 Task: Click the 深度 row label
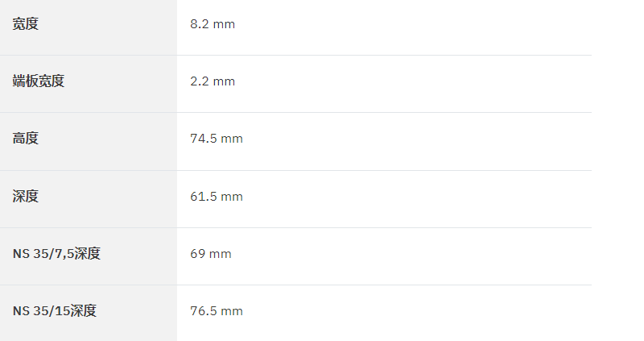[x=26, y=196]
